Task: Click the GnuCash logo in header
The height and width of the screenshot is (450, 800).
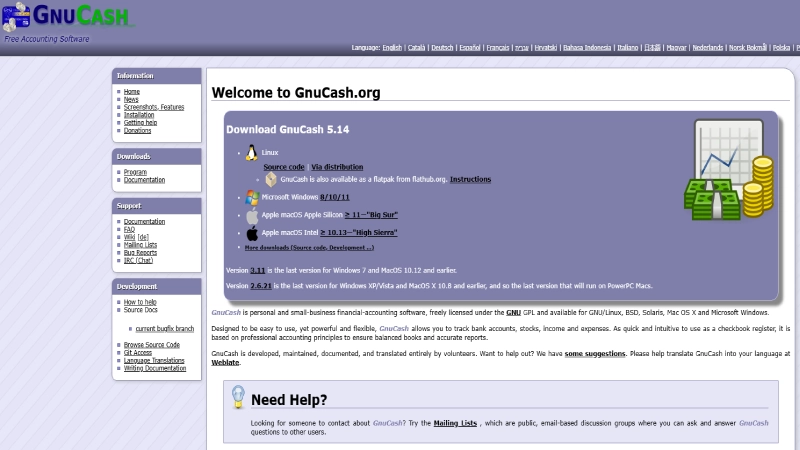Action: (x=66, y=16)
